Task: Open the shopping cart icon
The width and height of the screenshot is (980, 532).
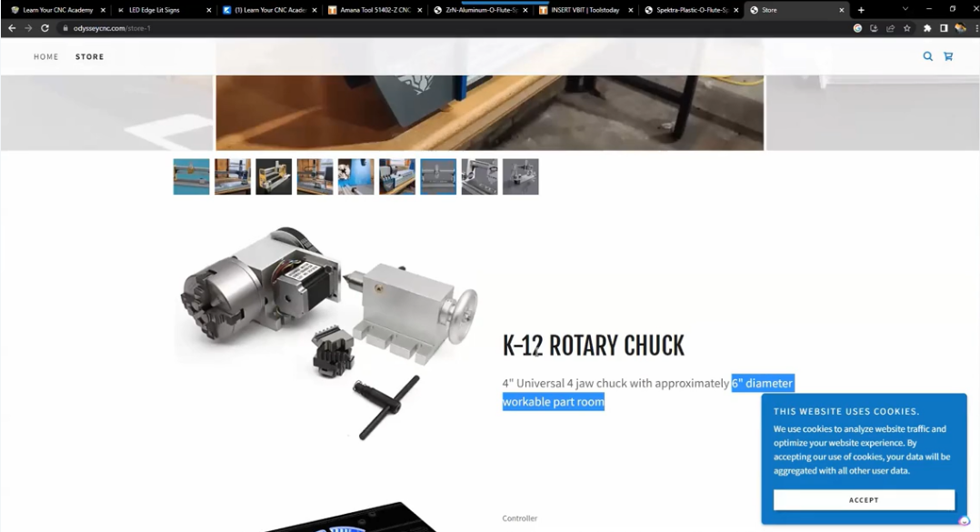Action: (948, 56)
